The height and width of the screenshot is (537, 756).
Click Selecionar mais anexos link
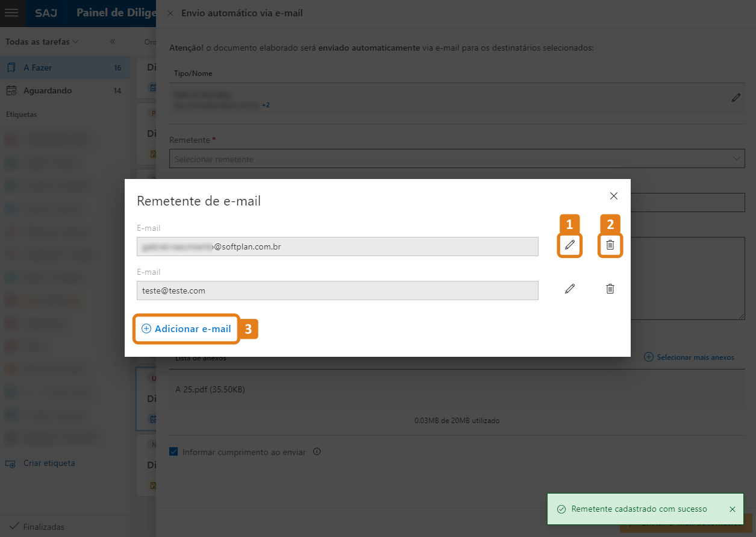(x=690, y=357)
